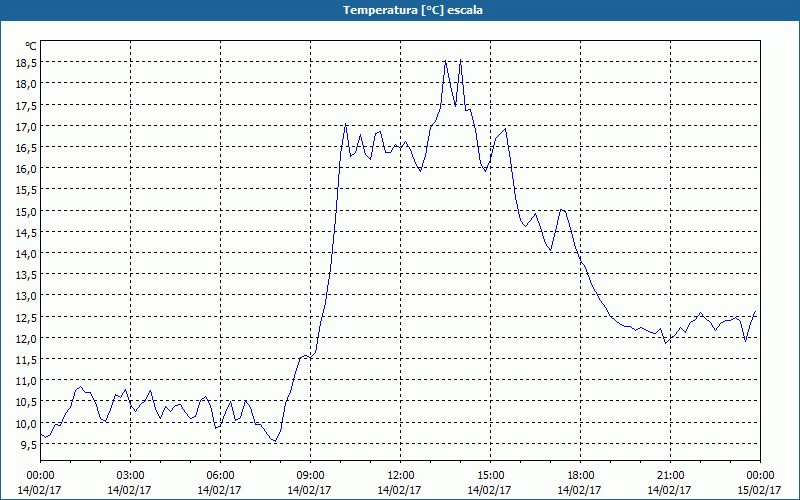Select the 12,5 y-axis label
The height and width of the screenshot is (500, 800).
coord(26,317)
